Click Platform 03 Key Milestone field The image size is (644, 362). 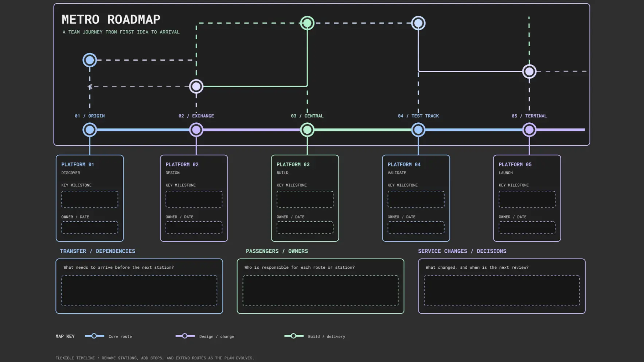[x=305, y=199]
